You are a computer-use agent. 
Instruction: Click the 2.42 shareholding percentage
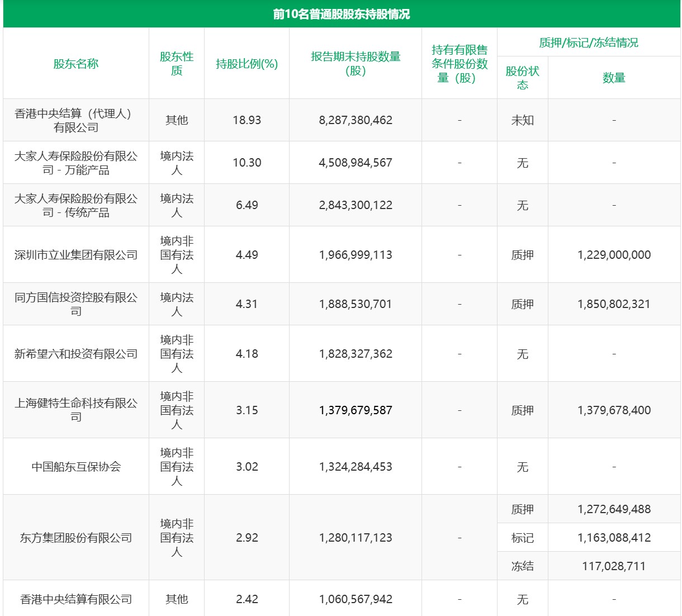(247, 599)
